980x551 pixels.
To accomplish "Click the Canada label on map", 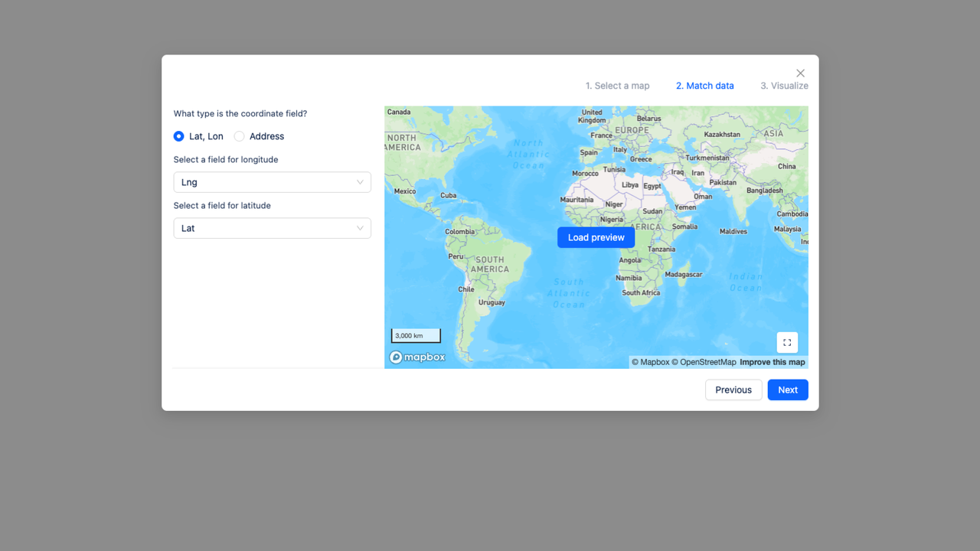I will 399,112.
